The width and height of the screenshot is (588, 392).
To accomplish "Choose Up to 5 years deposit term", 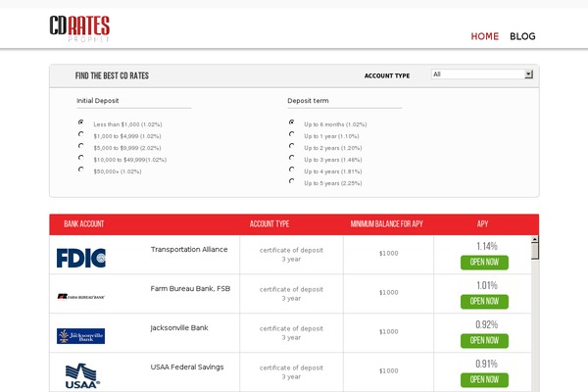I will 292,181.
